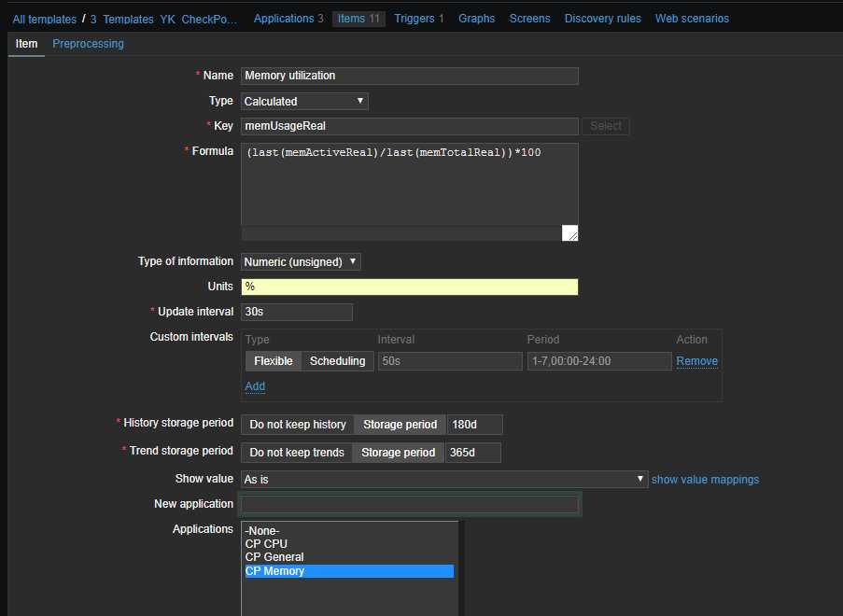Add a new custom interval
The width and height of the screenshot is (843, 616).
pos(255,386)
